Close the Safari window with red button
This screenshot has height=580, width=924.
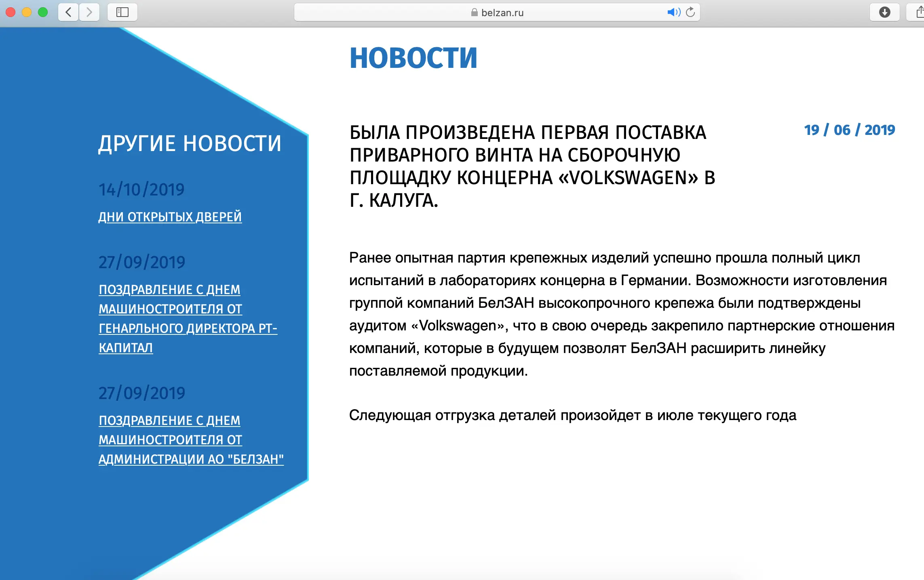point(11,12)
